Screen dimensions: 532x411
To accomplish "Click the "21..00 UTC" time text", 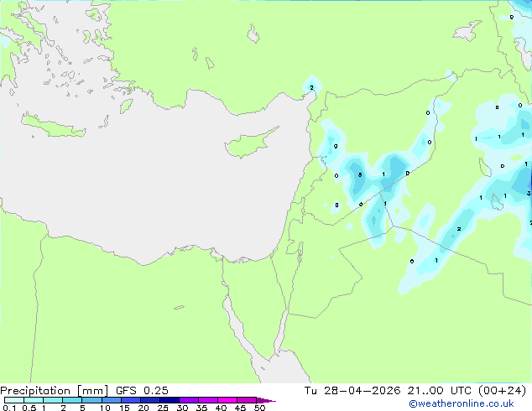I will (440, 391).
